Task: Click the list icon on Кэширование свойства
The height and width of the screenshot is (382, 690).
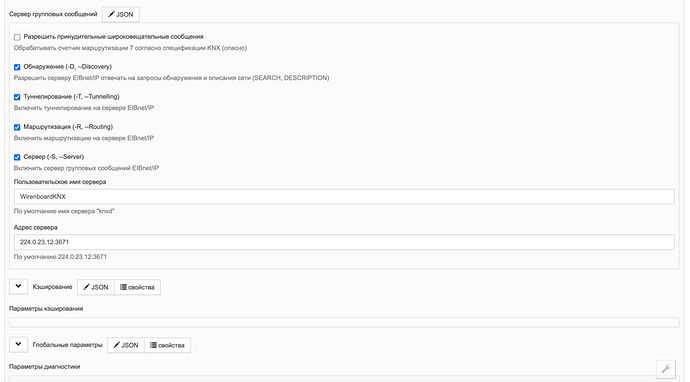Action: coord(123,287)
